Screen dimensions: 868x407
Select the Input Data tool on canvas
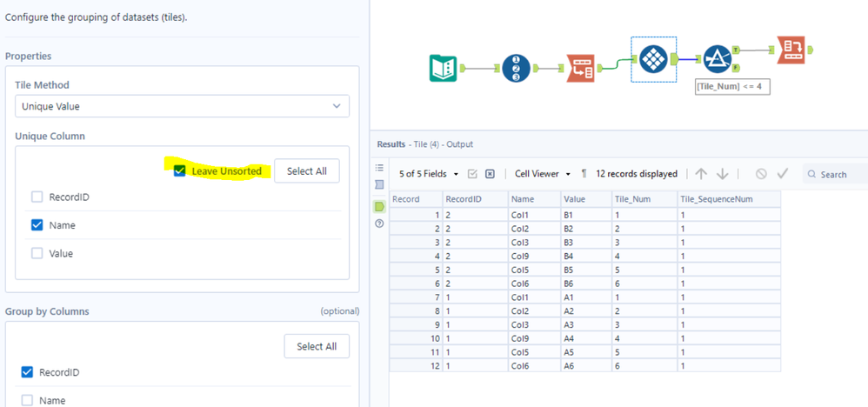click(443, 69)
